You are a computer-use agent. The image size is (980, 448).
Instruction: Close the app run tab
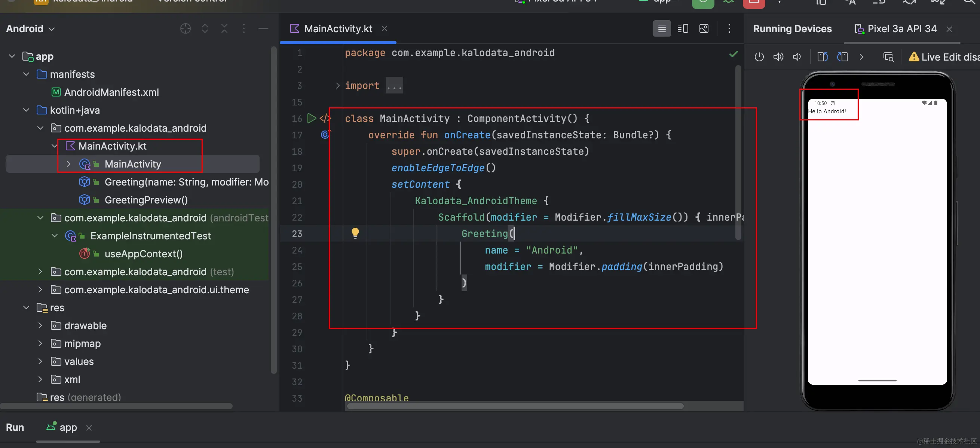[x=89, y=427]
